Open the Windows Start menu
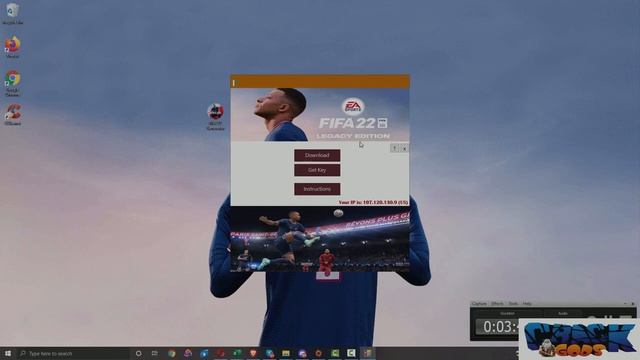Viewport: 640px width, 360px height. pos(8,353)
